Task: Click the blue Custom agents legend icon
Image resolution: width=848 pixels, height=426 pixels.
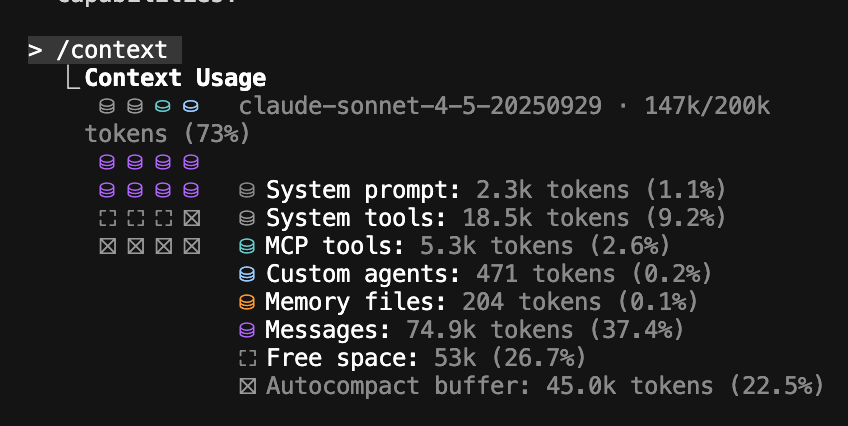Action: [247, 274]
